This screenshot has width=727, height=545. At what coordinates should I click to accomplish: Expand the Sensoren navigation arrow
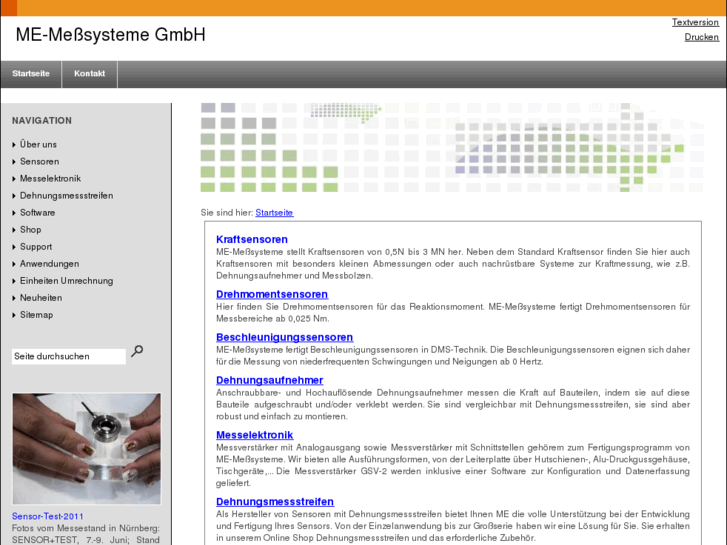(14, 162)
